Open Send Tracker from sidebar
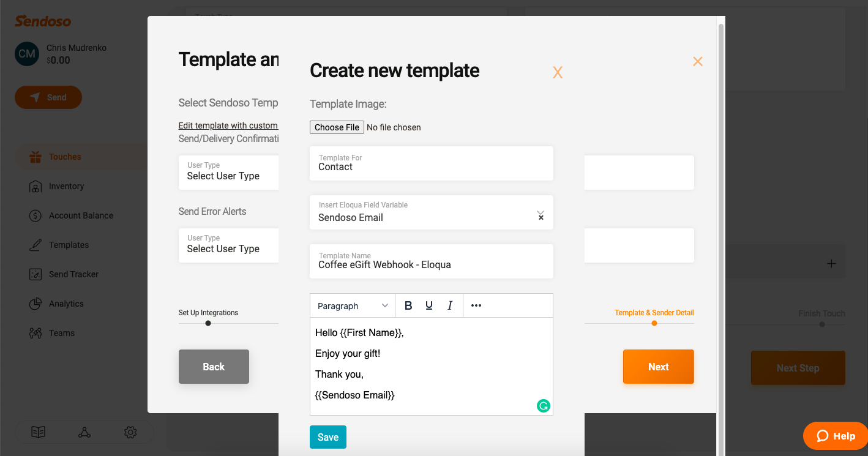The image size is (868, 456). [73, 274]
